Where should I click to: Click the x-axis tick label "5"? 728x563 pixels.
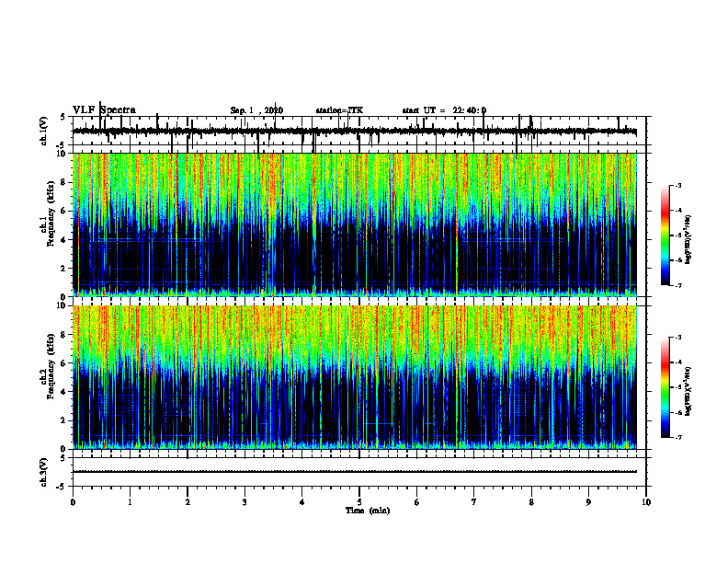(359, 502)
